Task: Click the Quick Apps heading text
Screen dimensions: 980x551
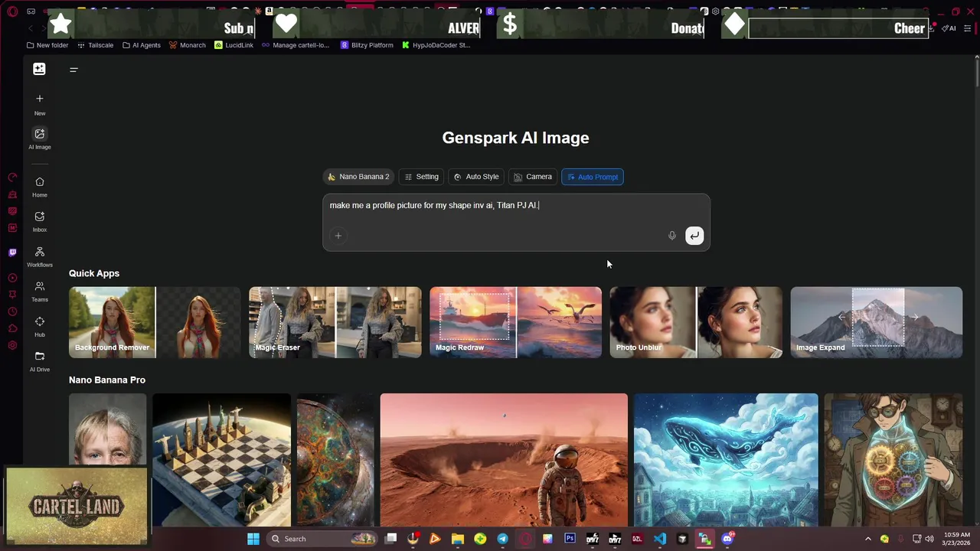Action: pyautogui.click(x=94, y=273)
